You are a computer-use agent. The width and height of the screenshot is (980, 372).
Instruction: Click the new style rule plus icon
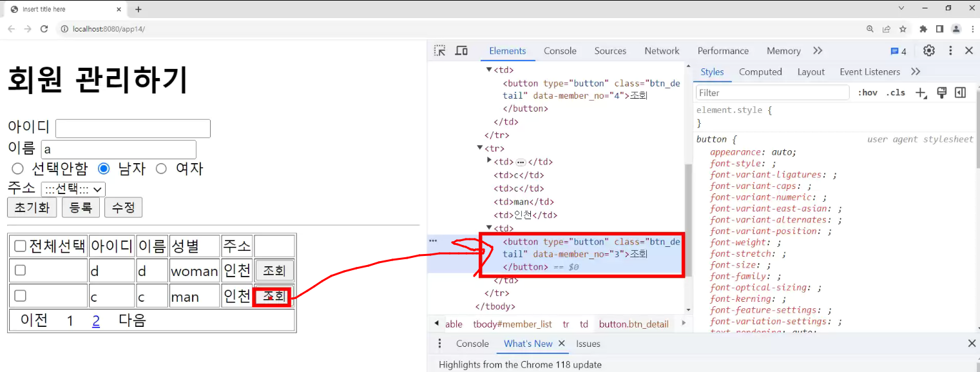coord(921,93)
